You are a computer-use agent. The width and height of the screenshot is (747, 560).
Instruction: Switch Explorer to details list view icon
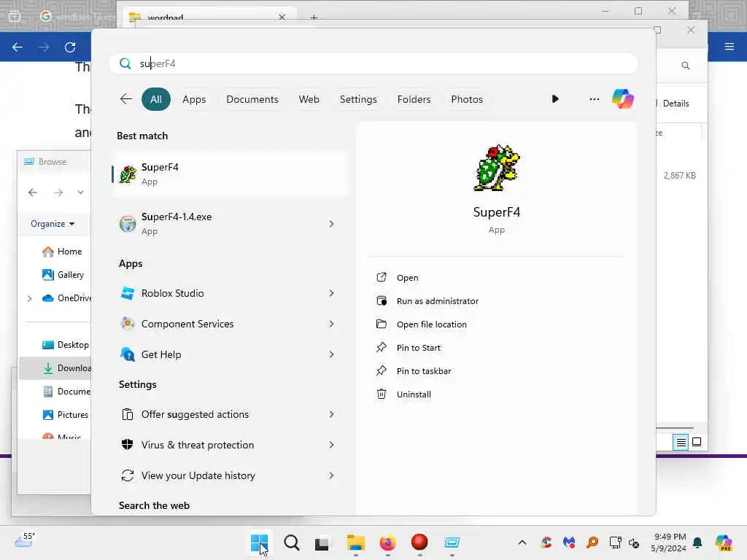pyautogui.click(x=681, y=443)
